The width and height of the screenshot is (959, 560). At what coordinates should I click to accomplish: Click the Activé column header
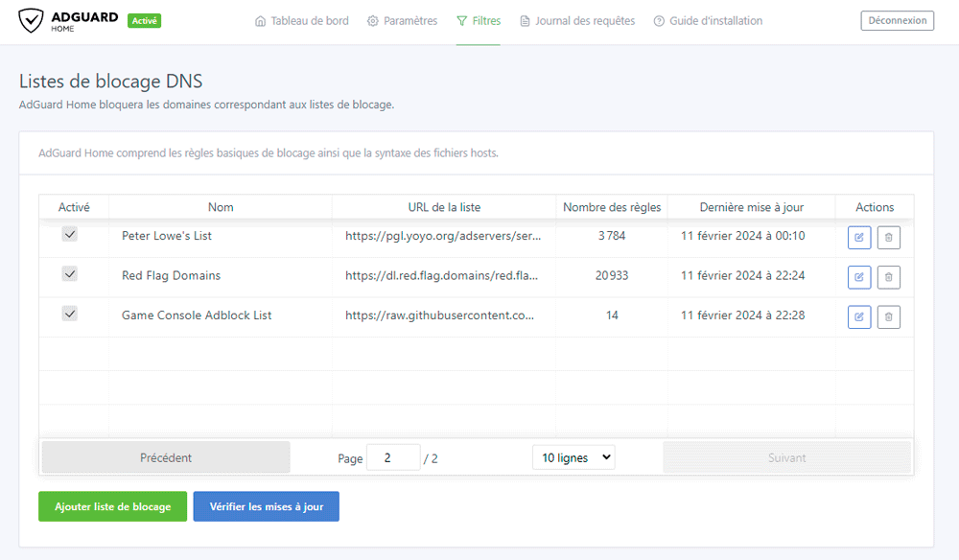point(74,207)
